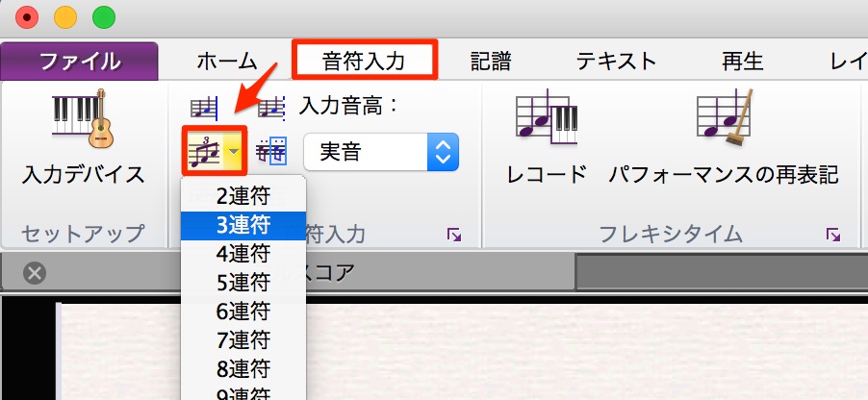This screenshot has width=868, height=400.
Task: Click the レコード label
Action: [x=547, y=175]
